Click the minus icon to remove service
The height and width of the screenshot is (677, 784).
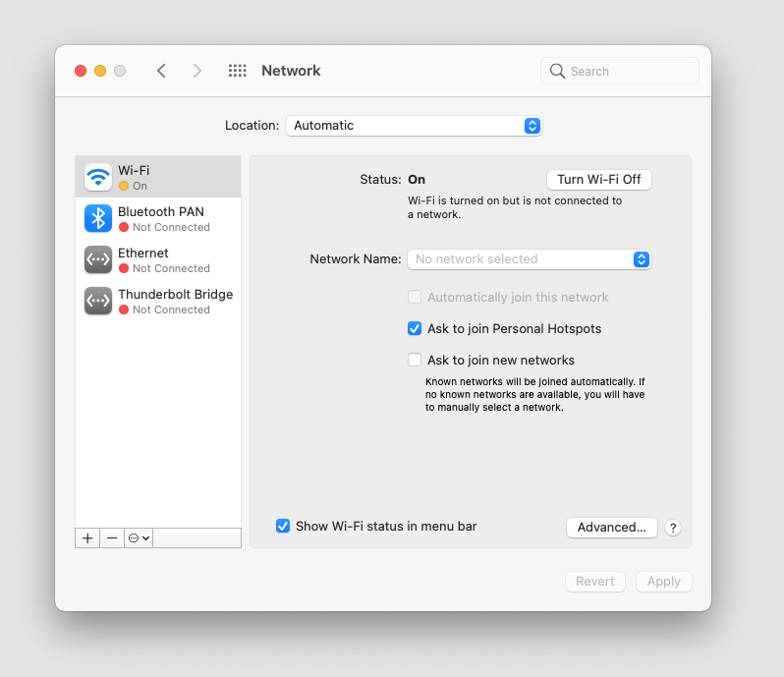[112, 538]
